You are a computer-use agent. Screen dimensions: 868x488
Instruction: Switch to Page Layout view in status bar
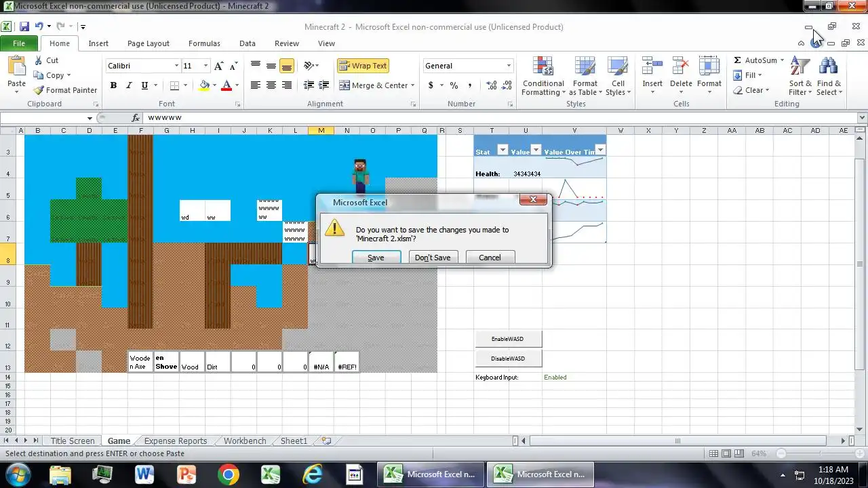click(726, 453)
